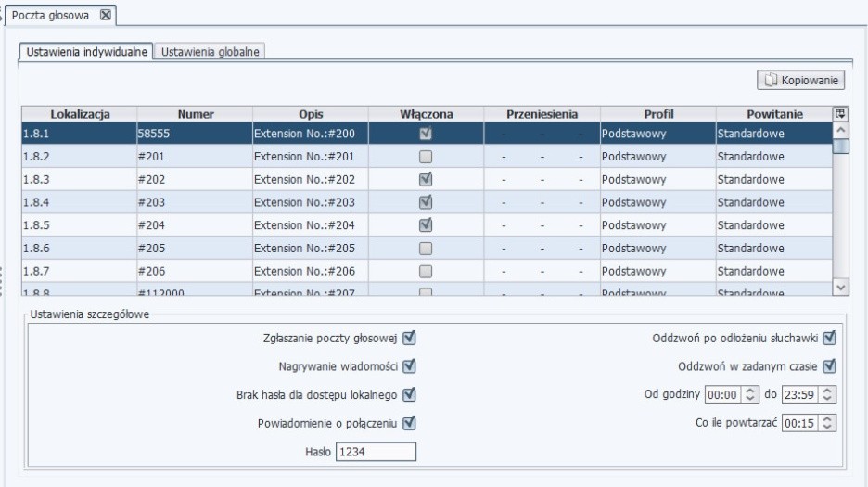
Task: Adjust the Od godziny spinner arrows
Action: pyautogui.click(x=750, y=394)
